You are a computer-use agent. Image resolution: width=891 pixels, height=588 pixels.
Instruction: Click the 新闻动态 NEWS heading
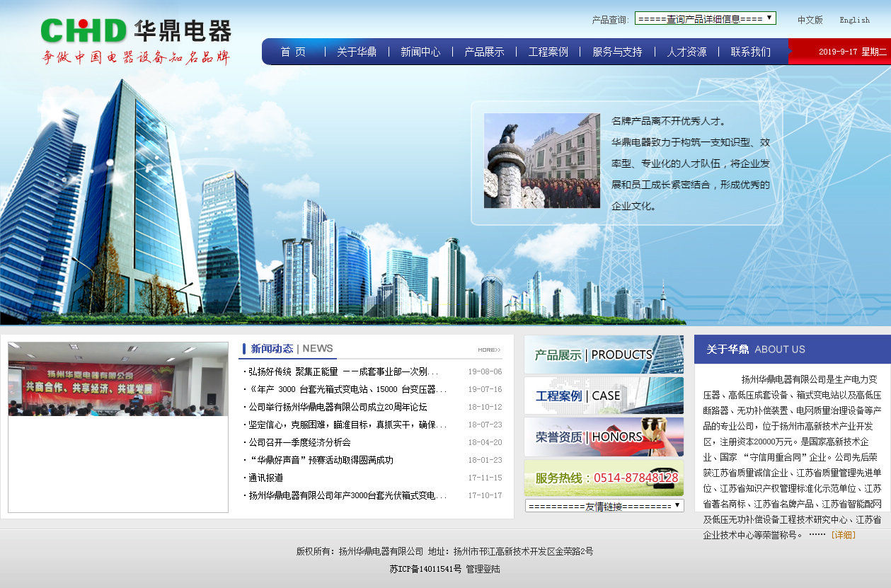pos(292,348)
